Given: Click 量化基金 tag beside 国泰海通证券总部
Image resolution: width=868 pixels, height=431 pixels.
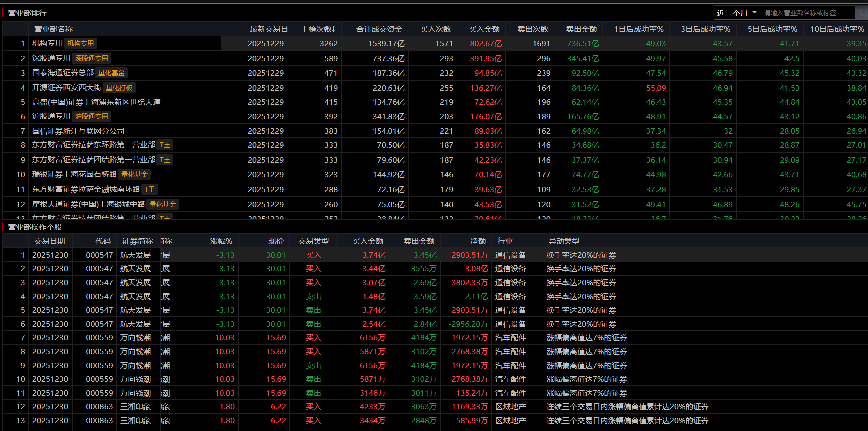Looking at the screenshot, I should point(111,73).
